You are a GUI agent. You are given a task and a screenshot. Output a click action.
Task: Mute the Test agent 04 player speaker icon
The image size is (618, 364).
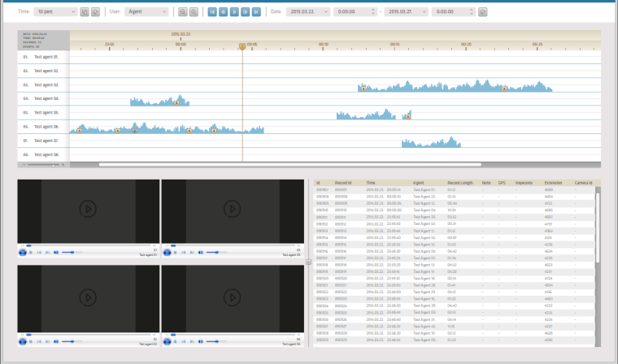coord(201,341)
